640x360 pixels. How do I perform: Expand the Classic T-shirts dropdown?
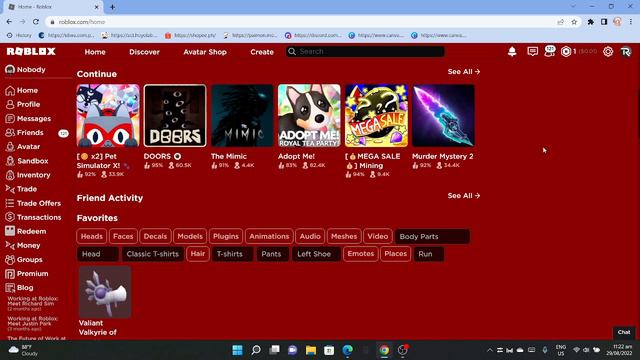coord(153,254)
